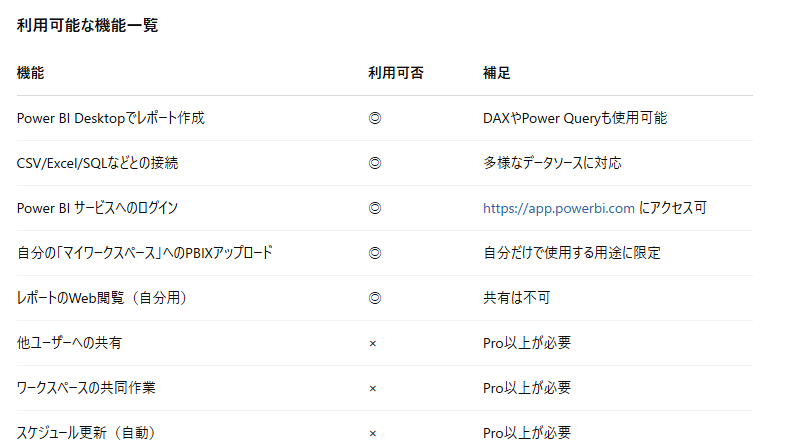
Task: Click the 機能 column header
Action: click(30, 73)
